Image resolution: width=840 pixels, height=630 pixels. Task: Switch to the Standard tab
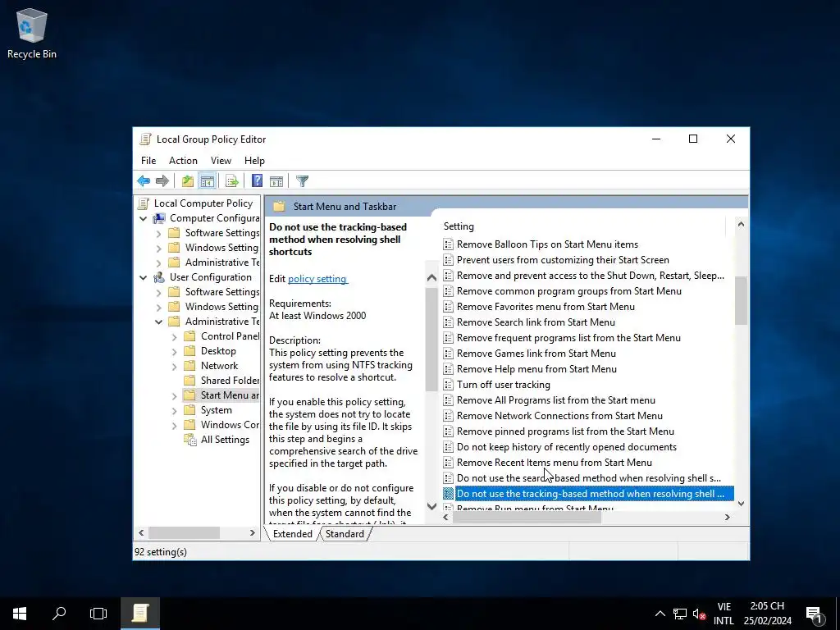345,534
